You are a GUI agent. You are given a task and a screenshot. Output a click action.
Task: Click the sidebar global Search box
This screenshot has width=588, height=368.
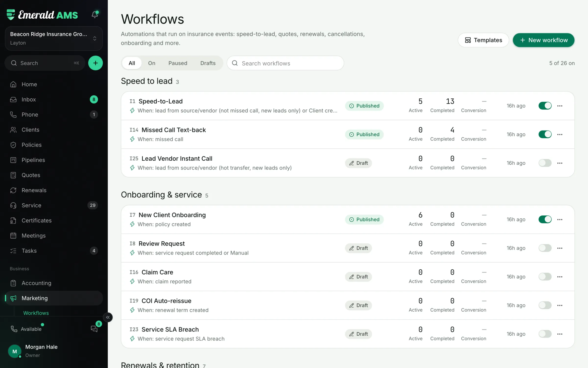45,63
